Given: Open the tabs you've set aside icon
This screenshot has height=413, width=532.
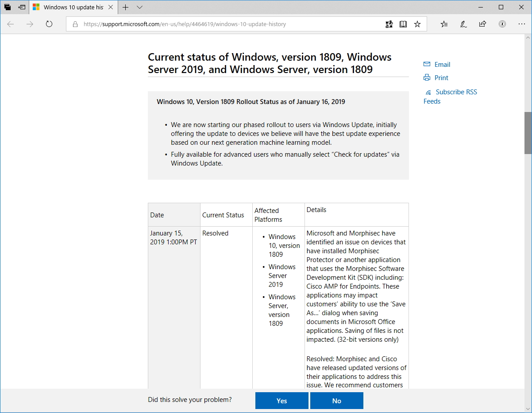Looking at the screenshot, I should pos(8,7).
